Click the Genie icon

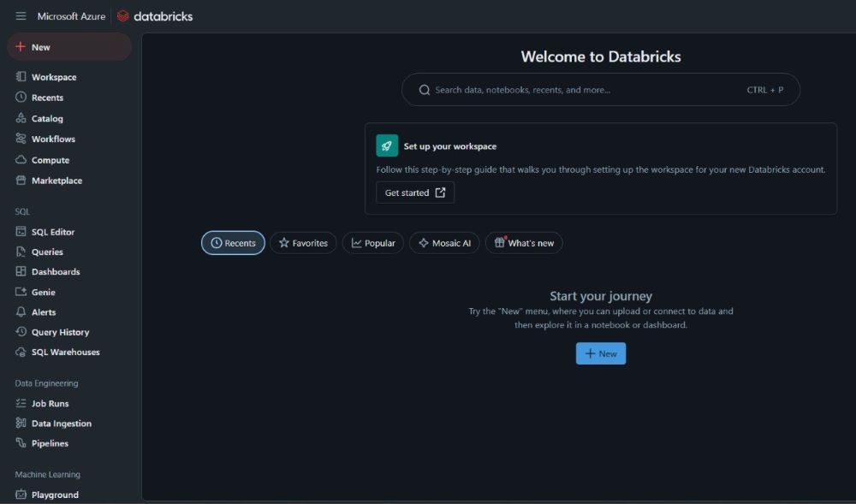[21, 292]
